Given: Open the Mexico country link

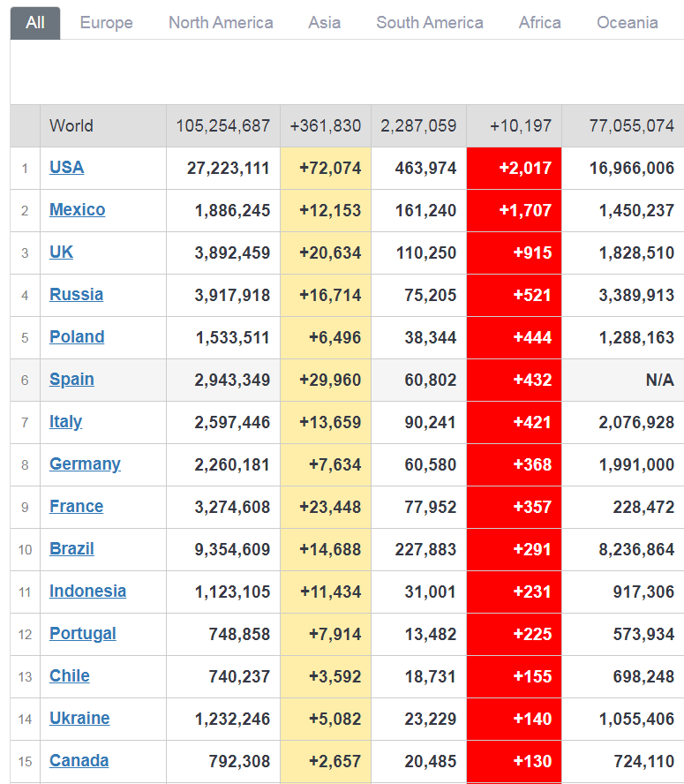Looking at the screenshot, I should tap(78, 210).
